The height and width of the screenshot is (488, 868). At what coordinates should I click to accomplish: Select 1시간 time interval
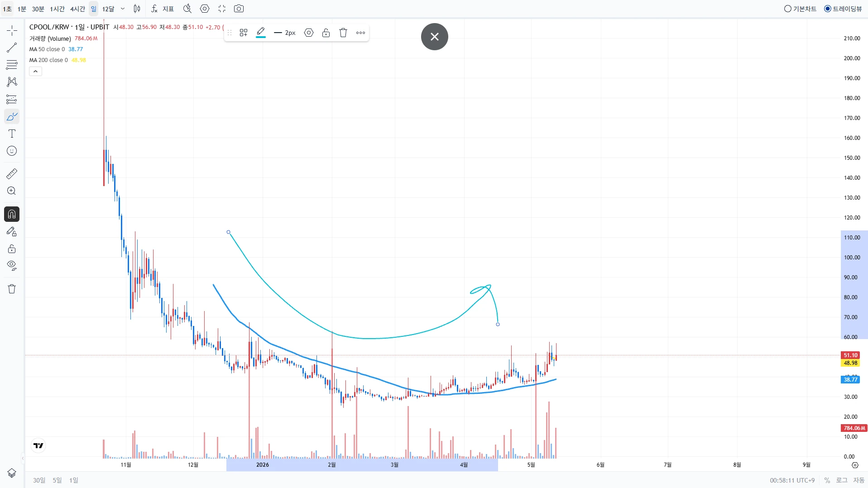(x=57, y=9)
